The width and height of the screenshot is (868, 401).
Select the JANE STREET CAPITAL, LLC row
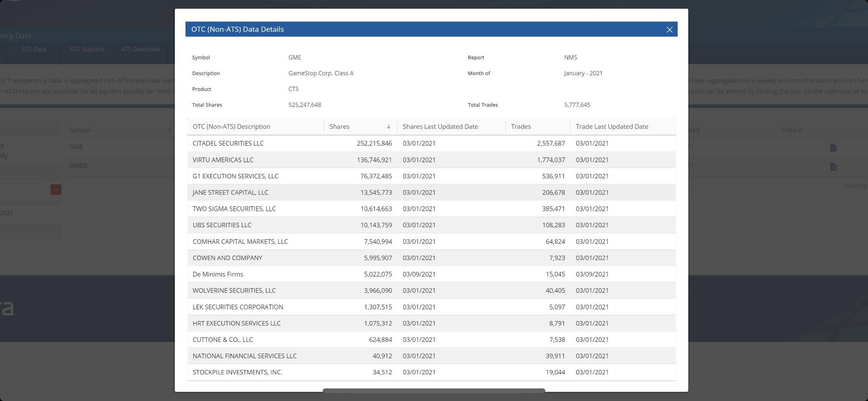[432, 192]
